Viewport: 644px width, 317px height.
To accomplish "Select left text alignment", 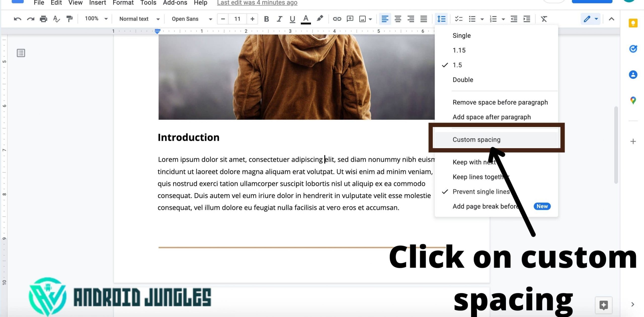I will tap(385, 19).
